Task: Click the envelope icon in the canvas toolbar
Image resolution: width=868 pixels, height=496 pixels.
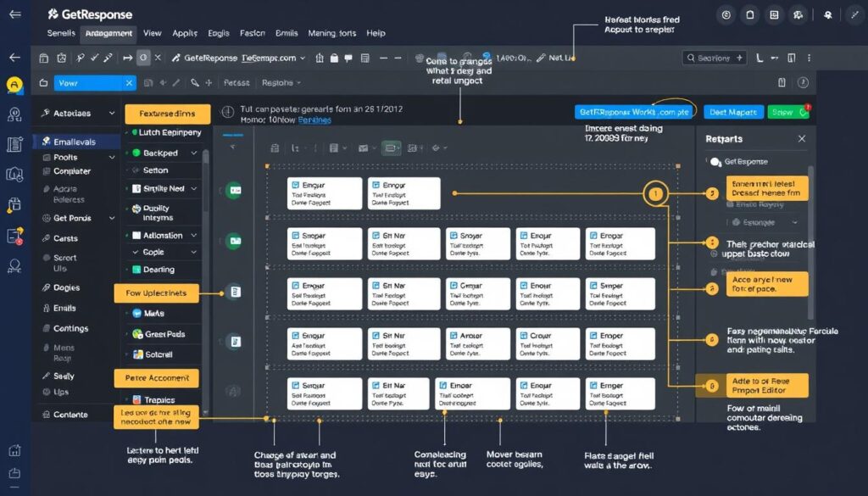Action: [x=363, y=148]
